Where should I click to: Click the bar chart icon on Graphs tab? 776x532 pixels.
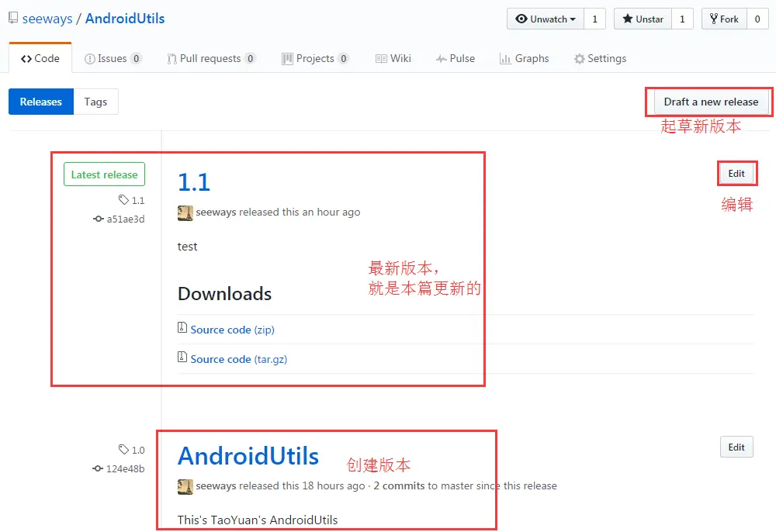(x=505, y=59)
